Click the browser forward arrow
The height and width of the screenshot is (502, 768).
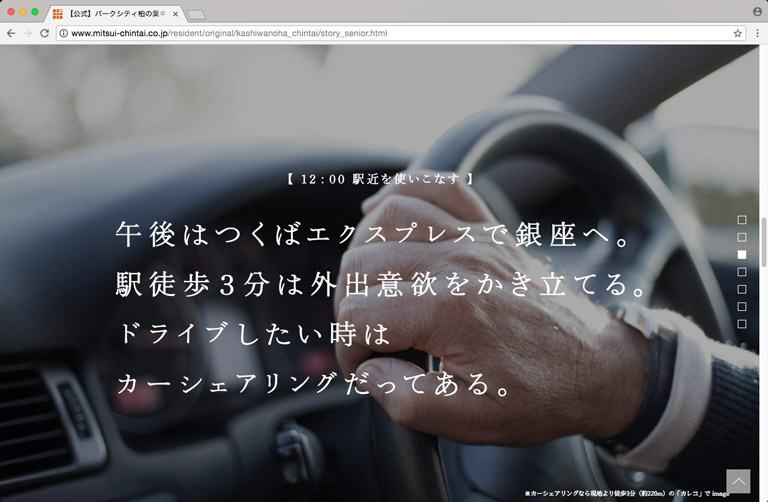tap(27, 33)
